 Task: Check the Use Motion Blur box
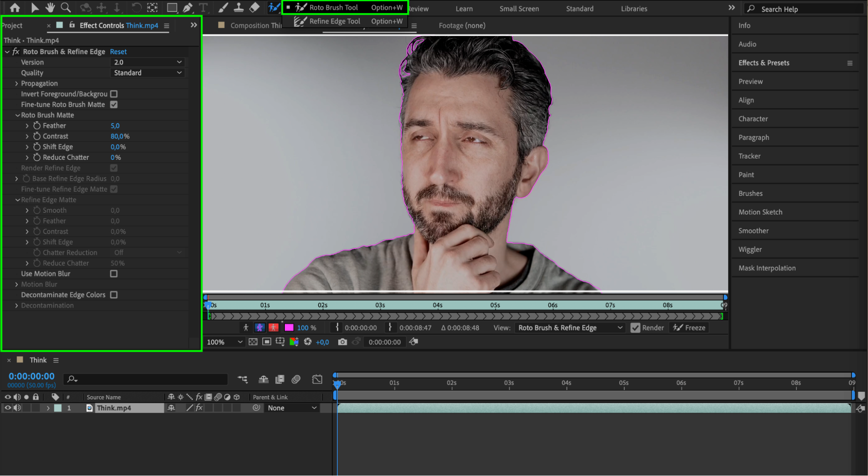(x=114, y=274)
